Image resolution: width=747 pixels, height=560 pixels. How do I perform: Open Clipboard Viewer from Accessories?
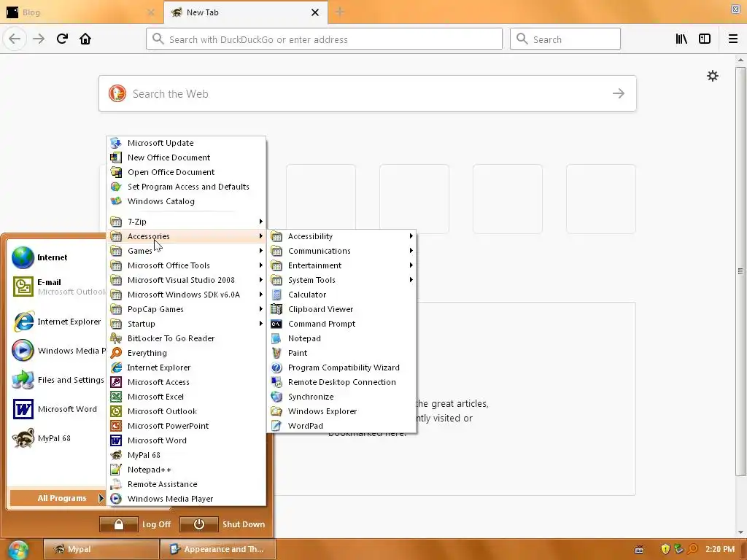click(x=341, y=309)
